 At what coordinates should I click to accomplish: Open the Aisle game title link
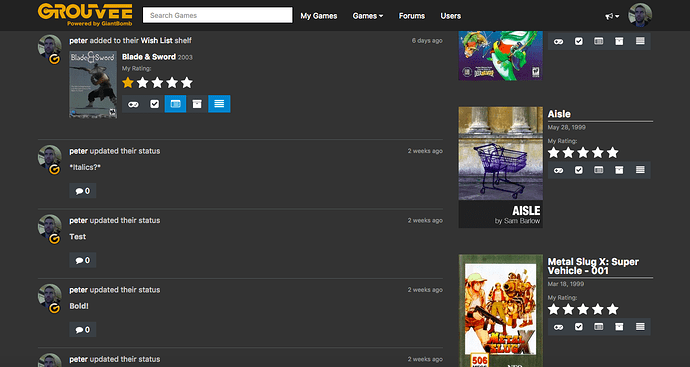559,114
